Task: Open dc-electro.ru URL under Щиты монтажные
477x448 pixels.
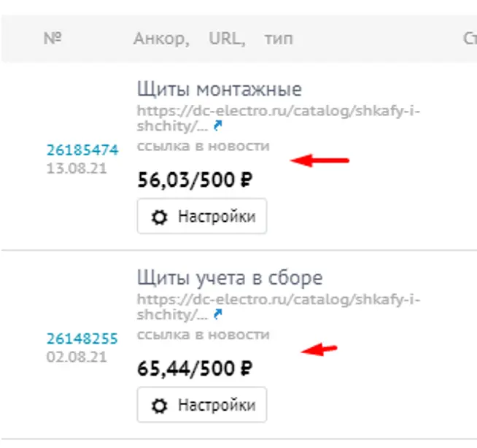Action: pyautogui.click(x=278, y=112)
